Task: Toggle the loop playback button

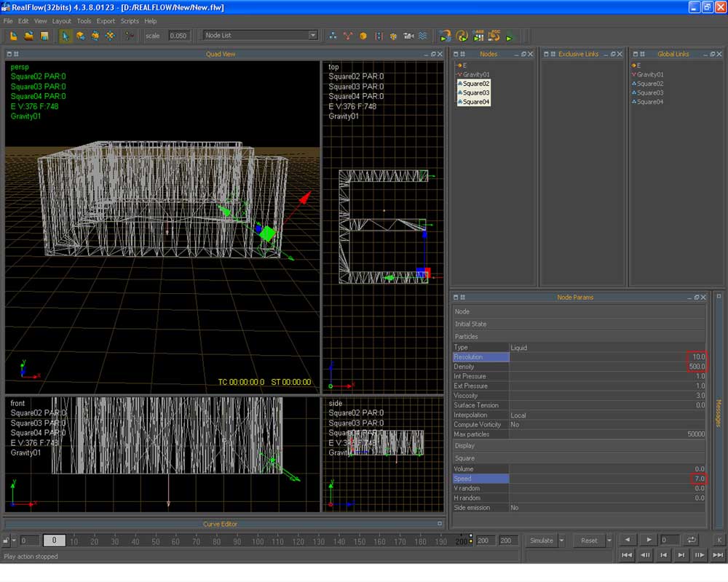Action: (691, 540)
